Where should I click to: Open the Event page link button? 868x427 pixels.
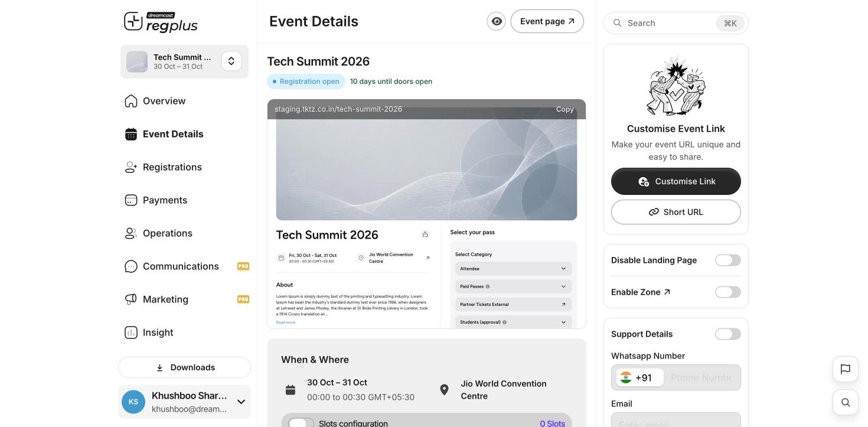click(x=547, y=21)
